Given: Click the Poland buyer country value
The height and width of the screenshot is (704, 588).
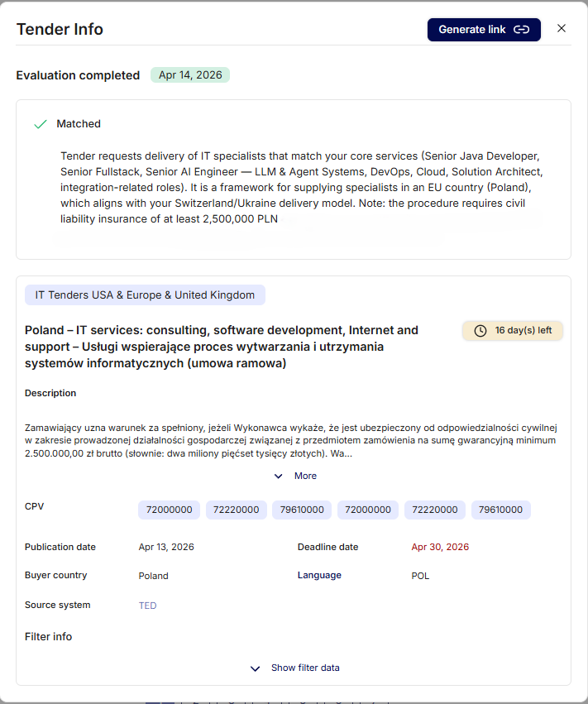Looking at the screenshot, I should point(153,576).
